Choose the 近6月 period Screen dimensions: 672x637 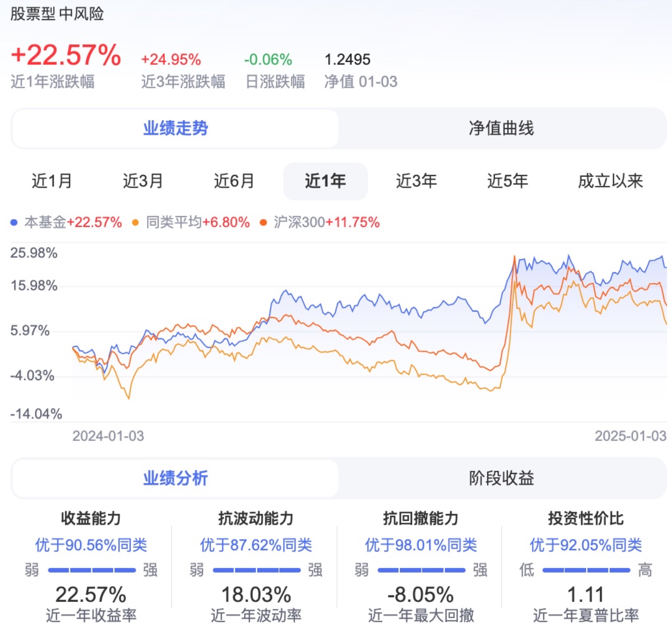[234, 181]
